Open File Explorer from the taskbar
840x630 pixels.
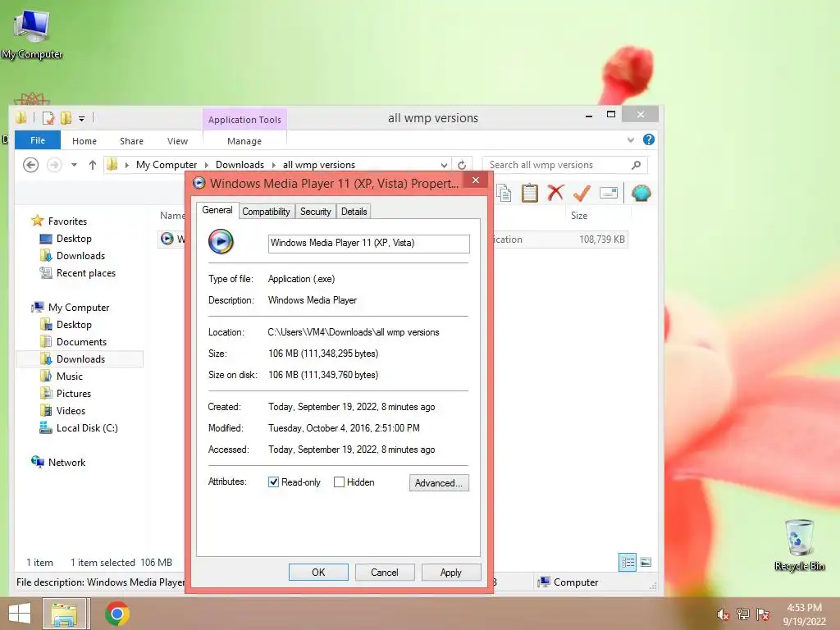tap(64, 614)
